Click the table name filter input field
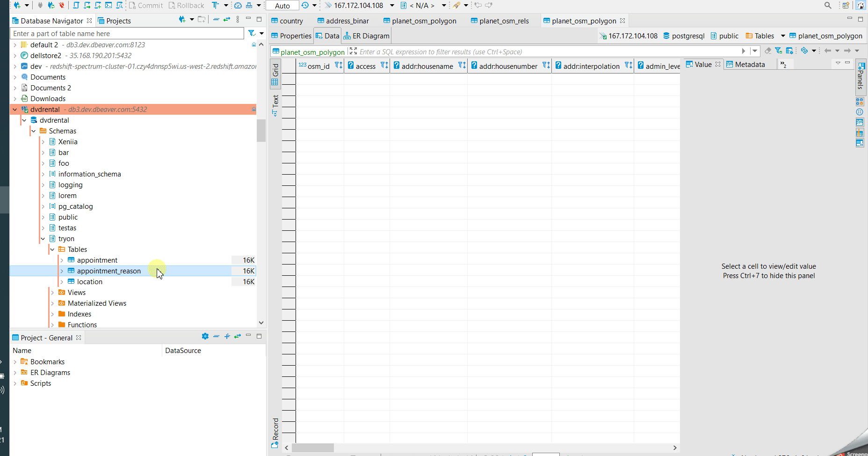The height and width of the screenshot is (456, 868). pyautogui.click(x=126, y=33)
